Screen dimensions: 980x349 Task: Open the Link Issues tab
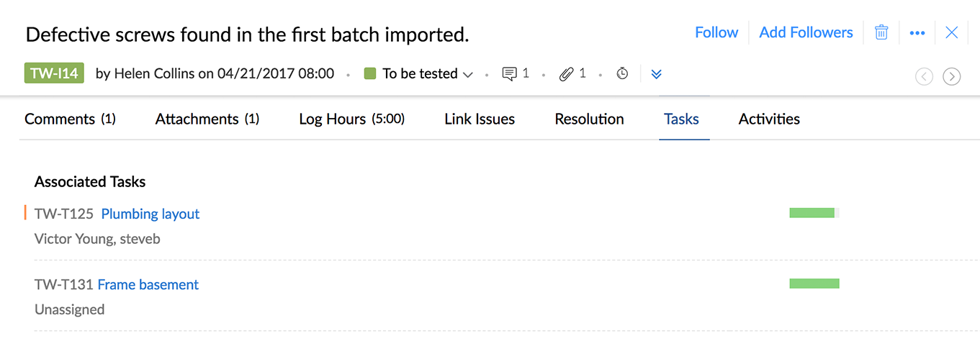pyautogui.click(x=480, y=119)
